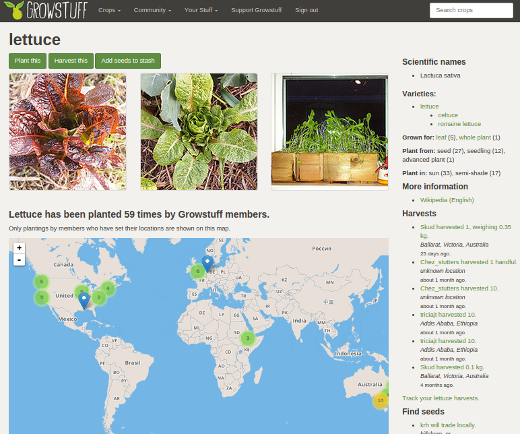This screenshot has width=520, height=434.
Task: Go to Support Growstuff page
Action: pos(256,10)
